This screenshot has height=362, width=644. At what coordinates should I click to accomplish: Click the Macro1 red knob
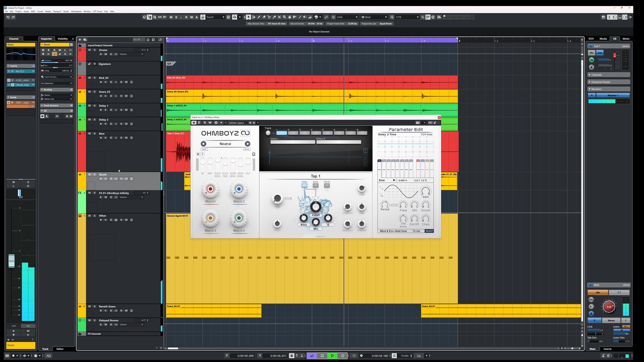click(210, 189)
